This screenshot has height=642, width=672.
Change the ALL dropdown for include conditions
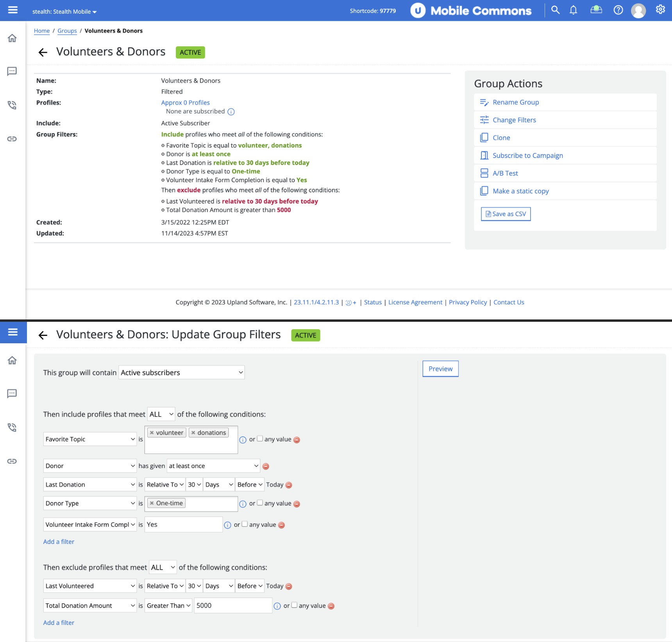click(161, 414)
